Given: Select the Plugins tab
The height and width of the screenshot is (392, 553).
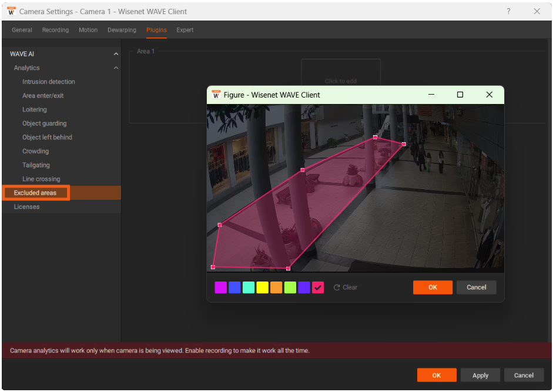Looking at the screenshot, I should (x=156, y=30).
